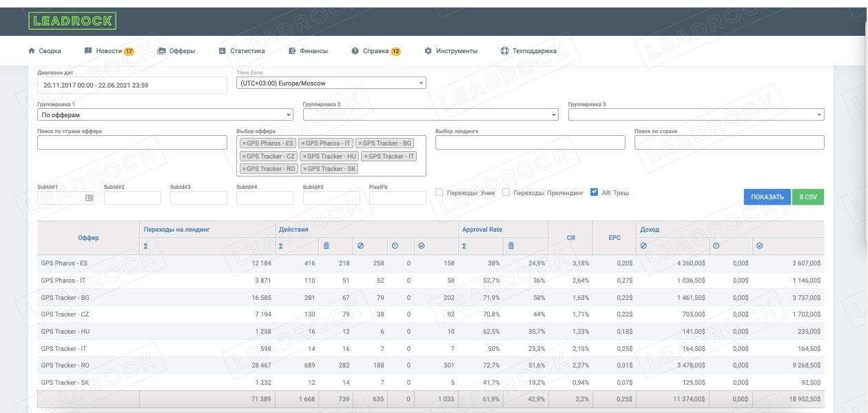Open the Новости menu item

(109, 51)
